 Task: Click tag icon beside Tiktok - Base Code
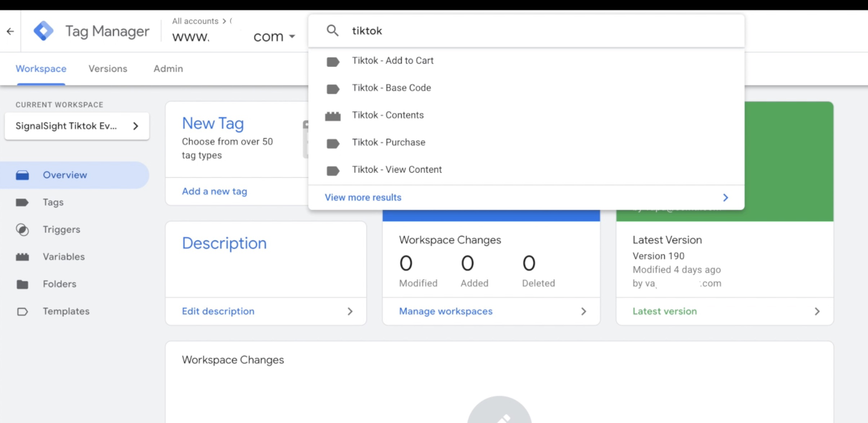coord(333,89)
